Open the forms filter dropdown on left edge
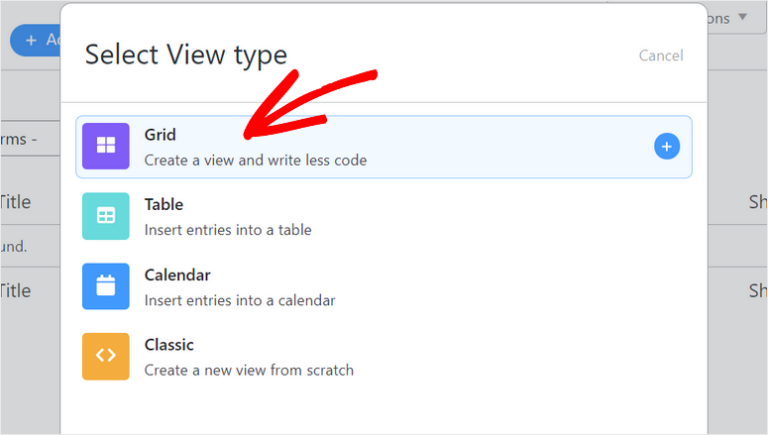The width and height of the screenshot is (768, 435). tap(20, 139)
